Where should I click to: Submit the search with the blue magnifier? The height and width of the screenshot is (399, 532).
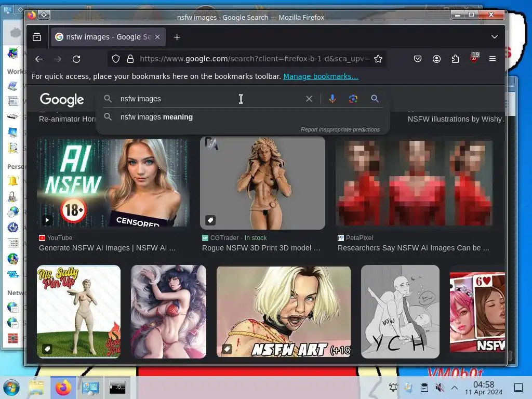pos(375,99)
